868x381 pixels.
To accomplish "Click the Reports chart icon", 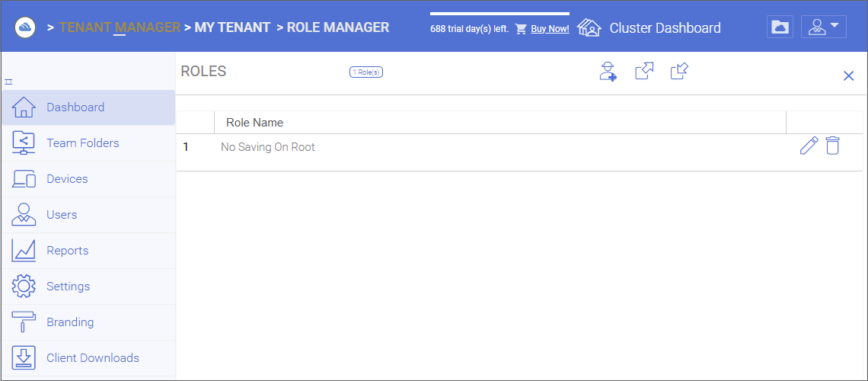I will [24, 250].
